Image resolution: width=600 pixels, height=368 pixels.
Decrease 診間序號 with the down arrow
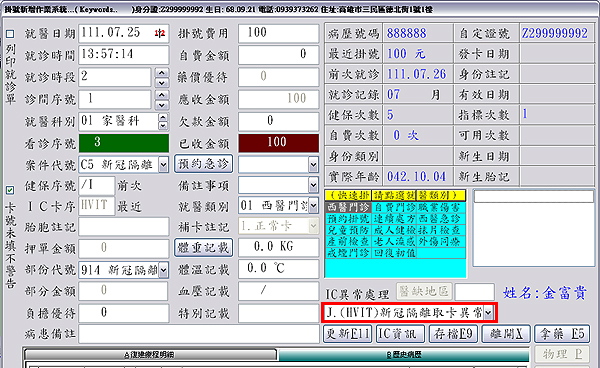pos(162,104)
